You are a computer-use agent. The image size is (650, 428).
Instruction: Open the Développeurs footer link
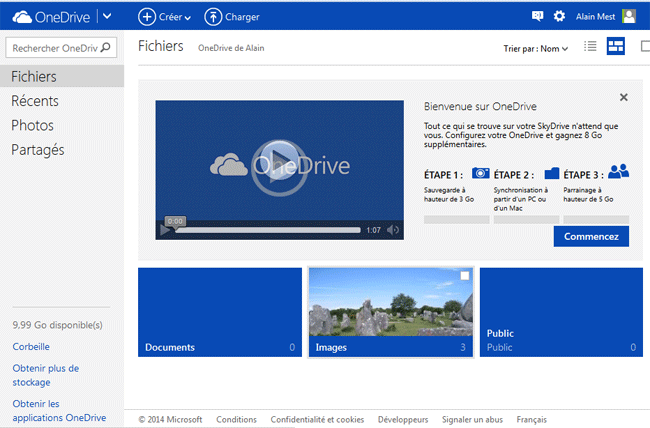pyautogui.click(x=403, y=419)
